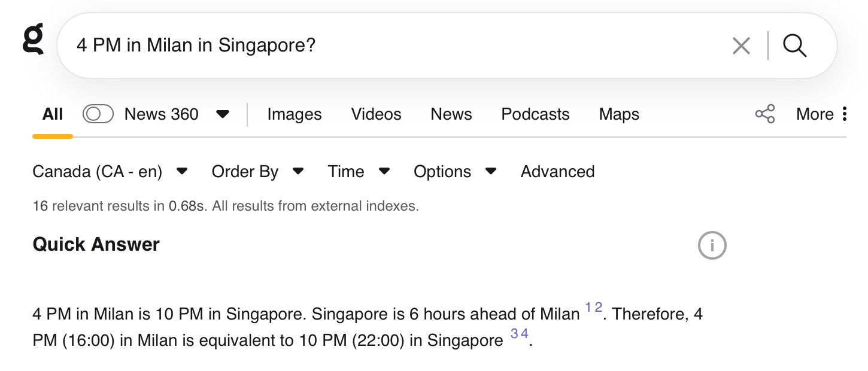
Task: Clear the search query with X icon
Action: 740,46
